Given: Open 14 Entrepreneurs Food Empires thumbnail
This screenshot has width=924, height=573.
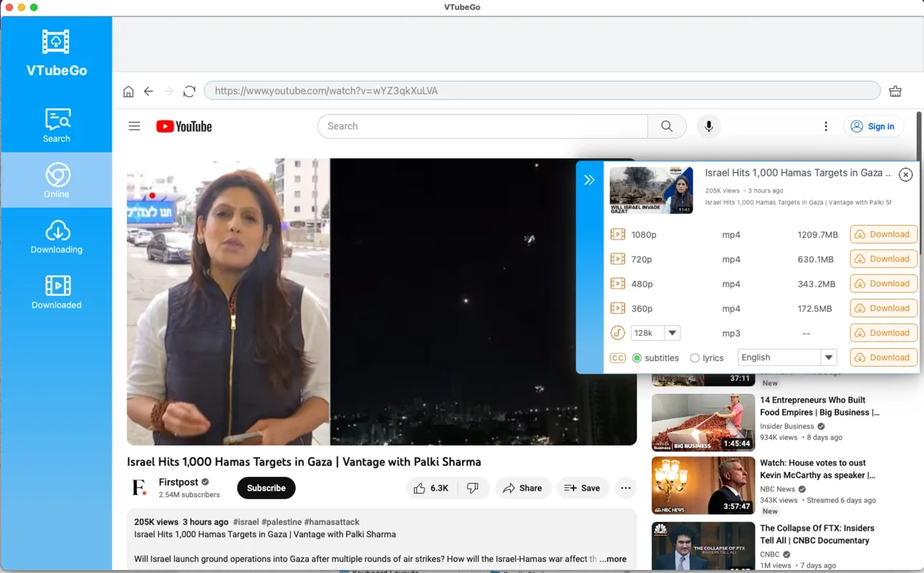Looking at the screenshot, I should coord(703,423).
